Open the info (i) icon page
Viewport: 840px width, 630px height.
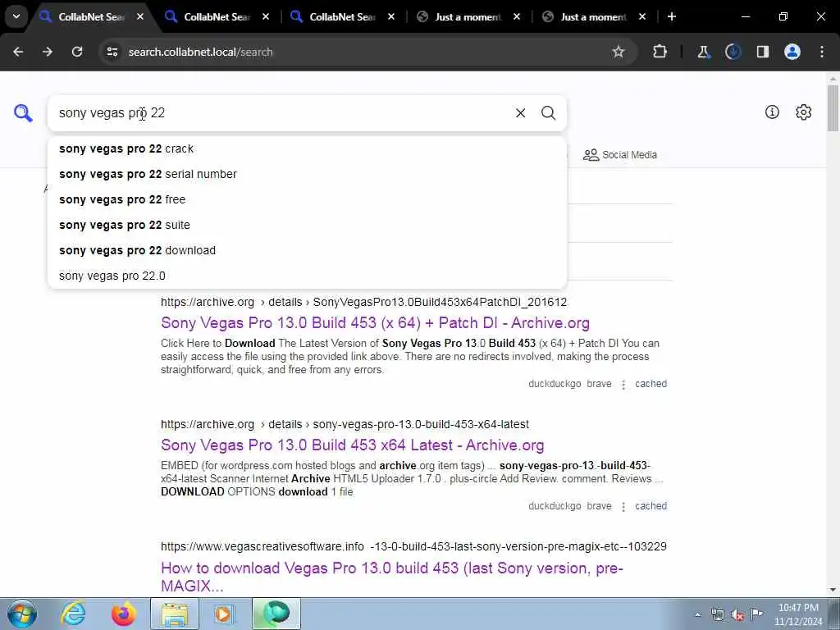point(772,112)
